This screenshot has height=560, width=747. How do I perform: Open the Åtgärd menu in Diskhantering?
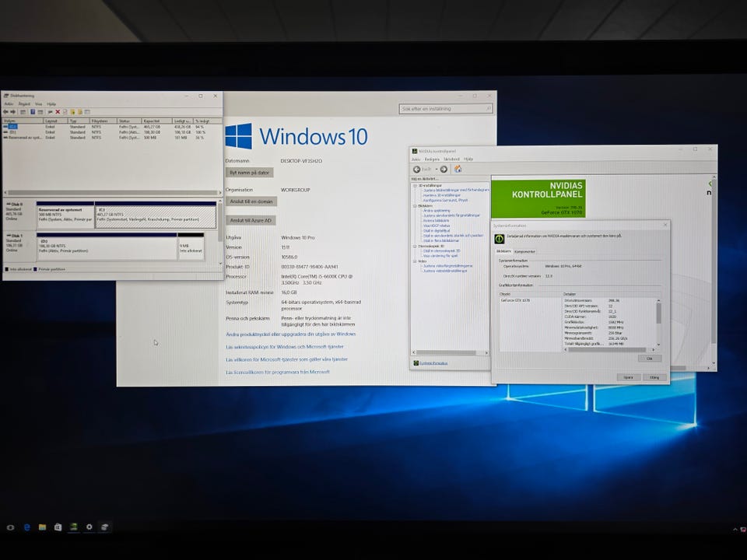coord(24,103)
